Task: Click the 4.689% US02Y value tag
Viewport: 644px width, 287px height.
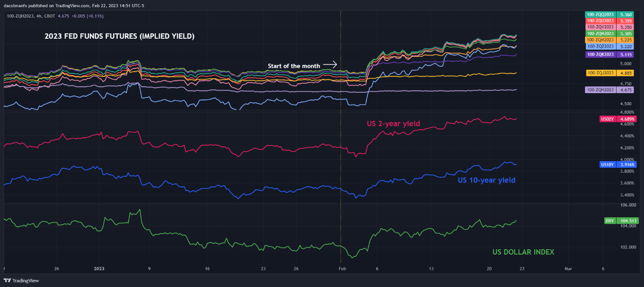Action: (x=626, y=119)
